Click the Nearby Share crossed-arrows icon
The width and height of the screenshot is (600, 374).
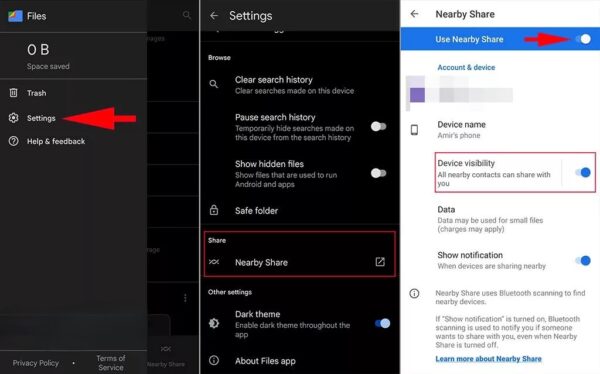point(214,262)
